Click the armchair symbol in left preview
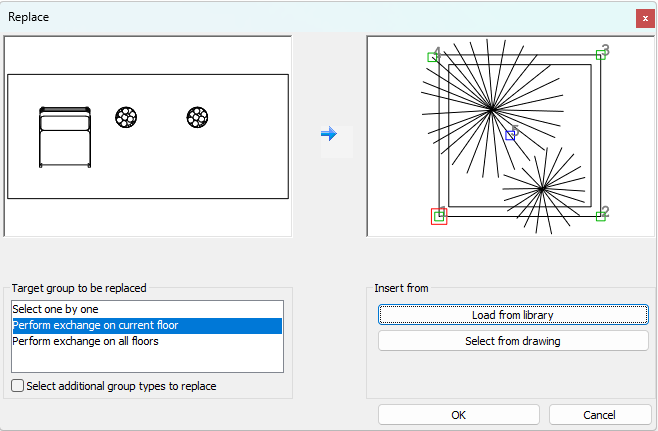 (x=64, y=136)
